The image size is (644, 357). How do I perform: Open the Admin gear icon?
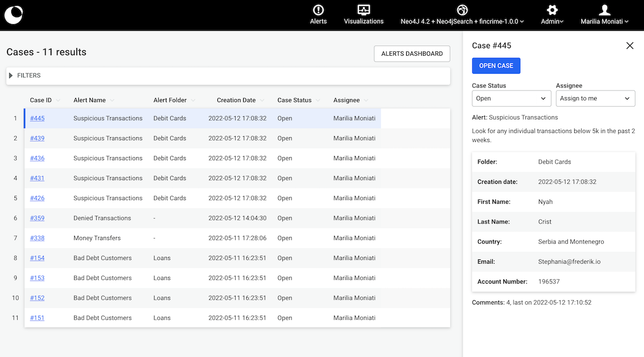pos(552,10)
